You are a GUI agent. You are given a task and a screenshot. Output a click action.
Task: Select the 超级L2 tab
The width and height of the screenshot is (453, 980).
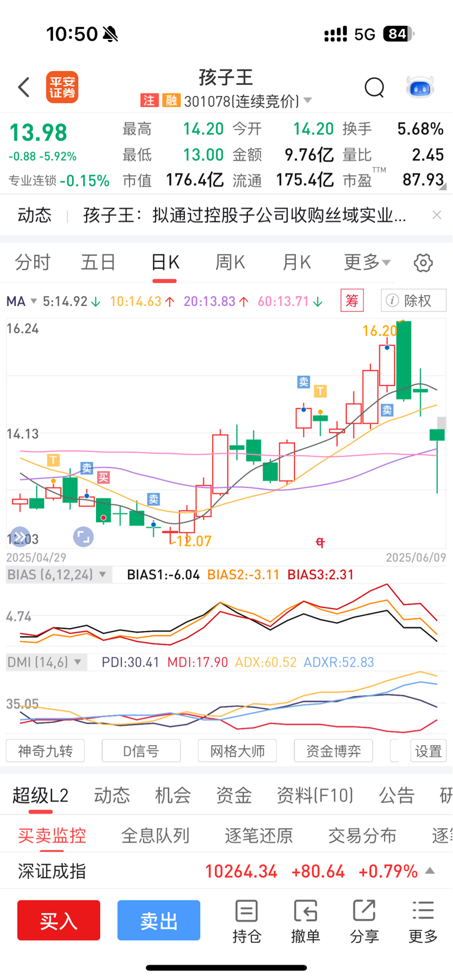[x=41, y=796]
